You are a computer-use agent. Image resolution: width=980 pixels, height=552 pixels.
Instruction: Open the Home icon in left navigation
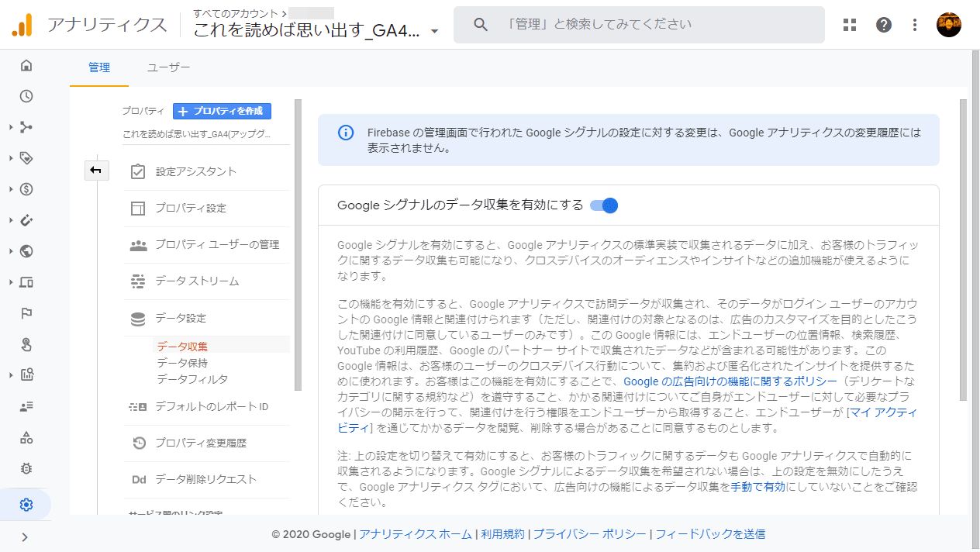26,65
